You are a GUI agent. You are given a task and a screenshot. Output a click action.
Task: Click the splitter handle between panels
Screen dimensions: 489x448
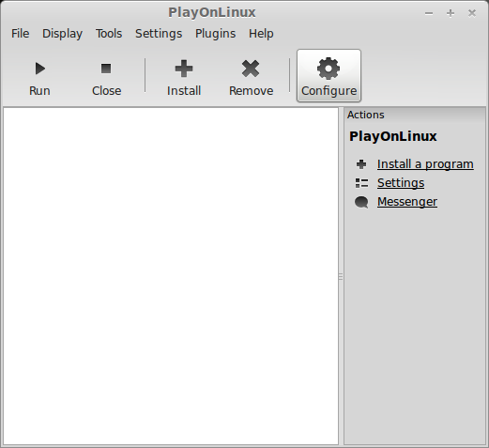[341, 276]
